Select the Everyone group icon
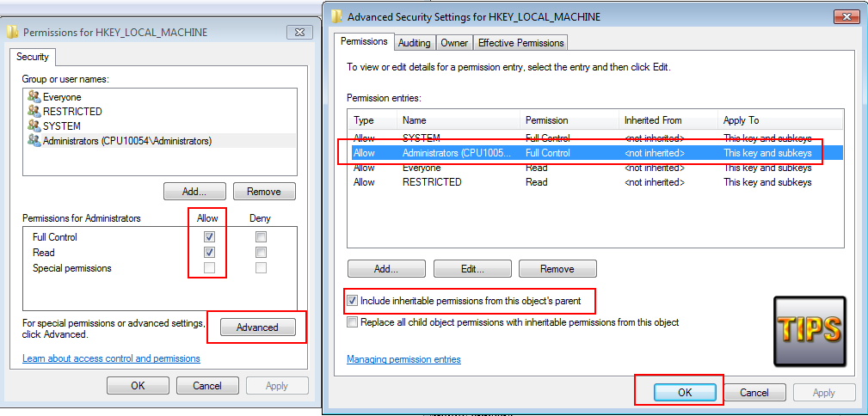The width and height of the screenshot is (868, 416). (34, 97)
